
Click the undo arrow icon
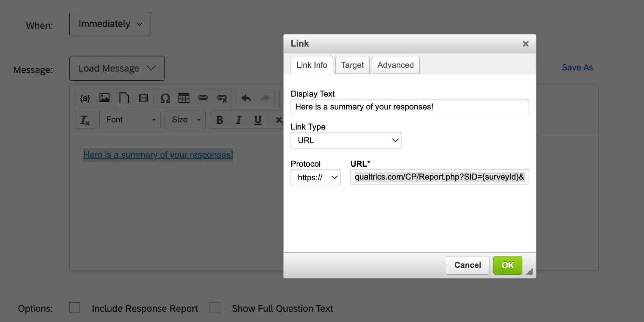[x=246, y=98]
